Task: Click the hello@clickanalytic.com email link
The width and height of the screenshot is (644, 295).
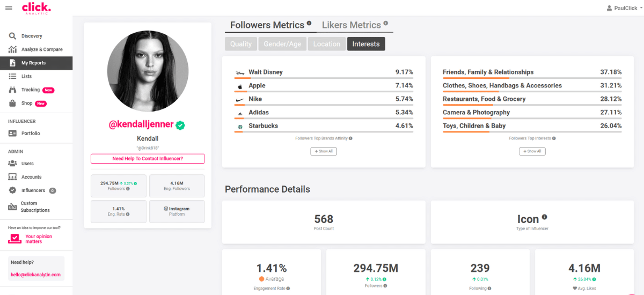Action: click(35, 275)
